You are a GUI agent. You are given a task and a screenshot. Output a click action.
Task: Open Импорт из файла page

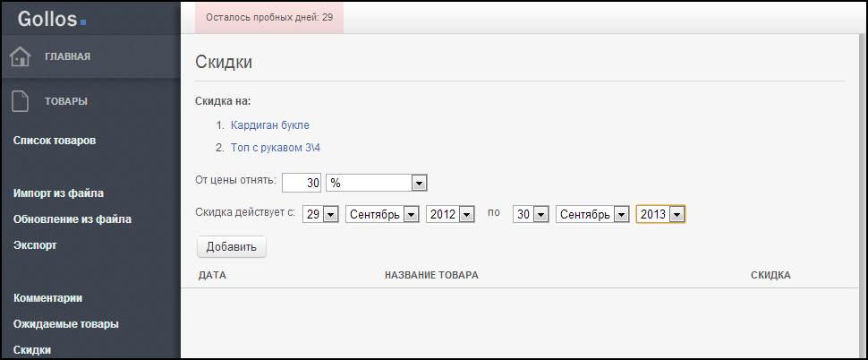pyautogui.click(x=58, y=193)
